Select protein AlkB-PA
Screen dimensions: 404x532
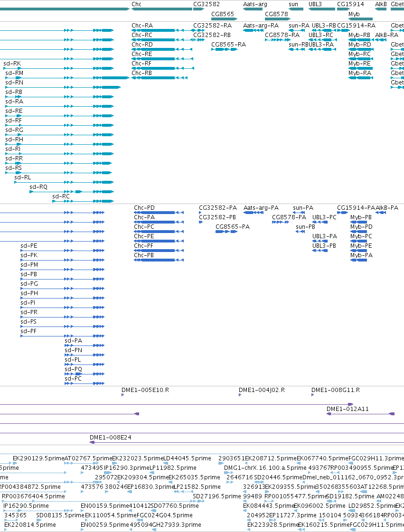[x=387, y=208]
